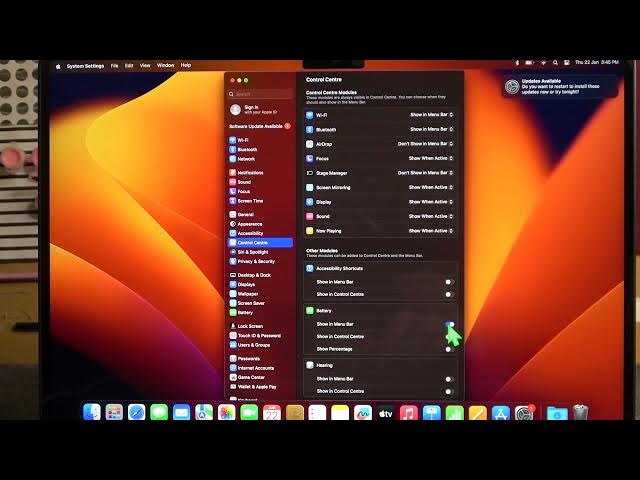Select Wallpaper in the sidebar
The height and width of the screenshot is (480, 640).
[x=260, y=294]
